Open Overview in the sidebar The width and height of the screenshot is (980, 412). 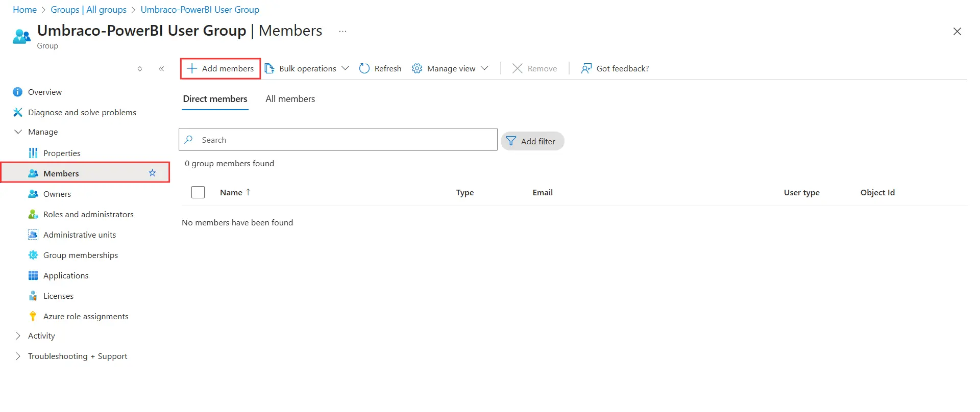click(x=45, y=92)
